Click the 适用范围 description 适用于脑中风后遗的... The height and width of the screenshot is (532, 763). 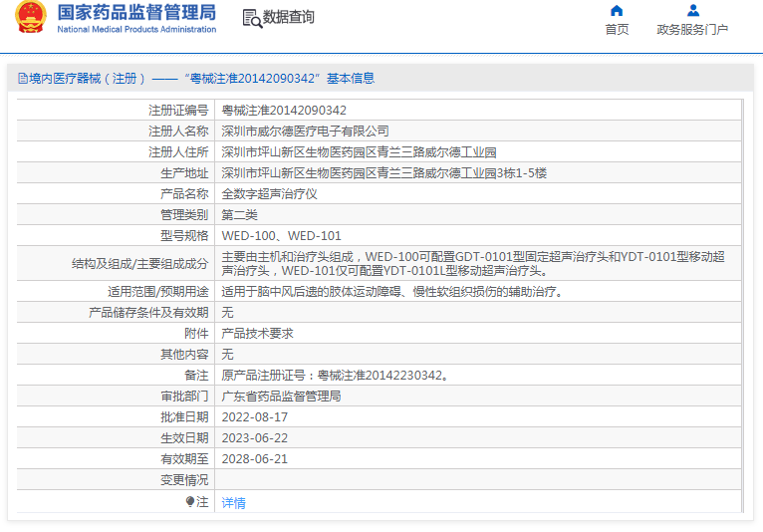392,292
